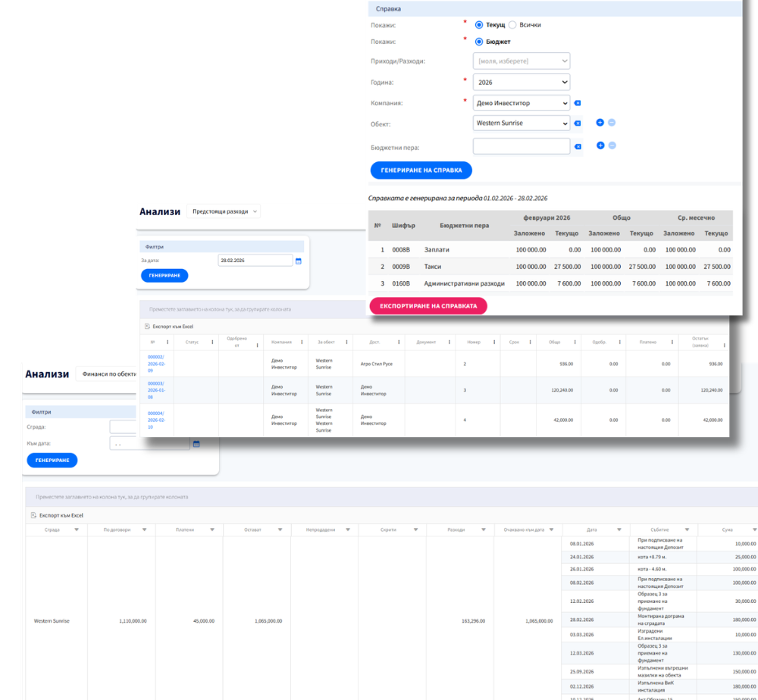
Task: Click Експорт към Excel above the Статус grid
Action: coord(168,327)
